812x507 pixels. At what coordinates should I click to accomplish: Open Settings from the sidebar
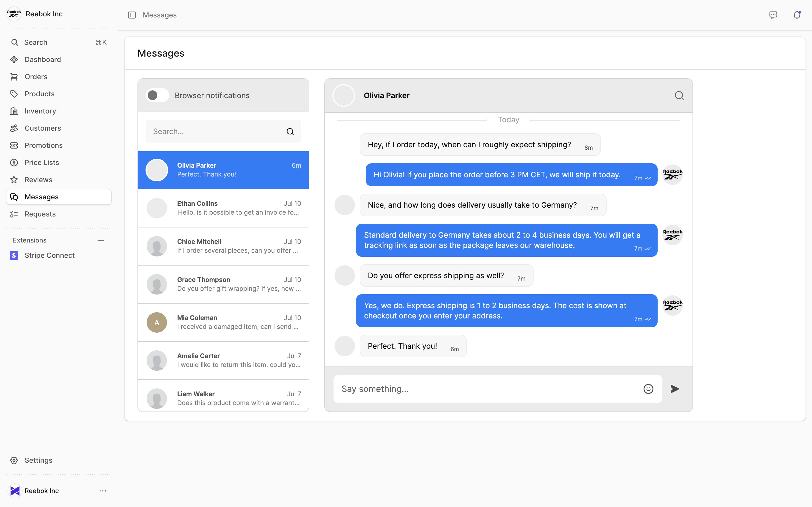click(38, 460)
